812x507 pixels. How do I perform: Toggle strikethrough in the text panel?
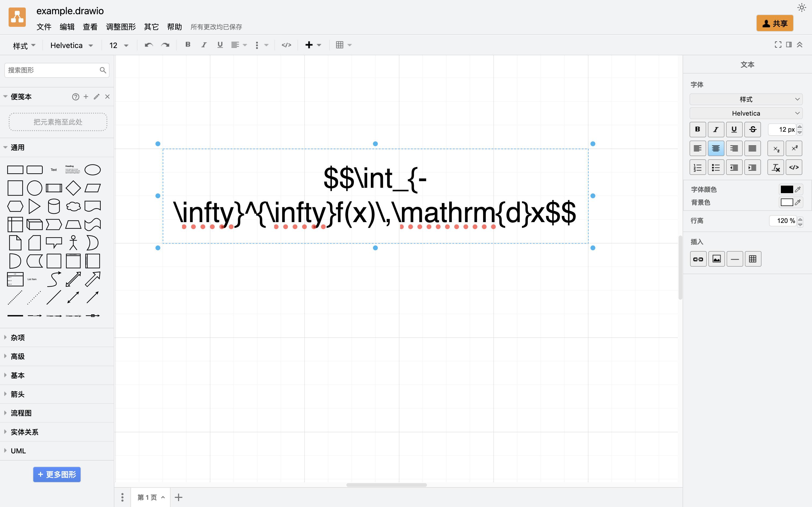(x=752, y=129)
